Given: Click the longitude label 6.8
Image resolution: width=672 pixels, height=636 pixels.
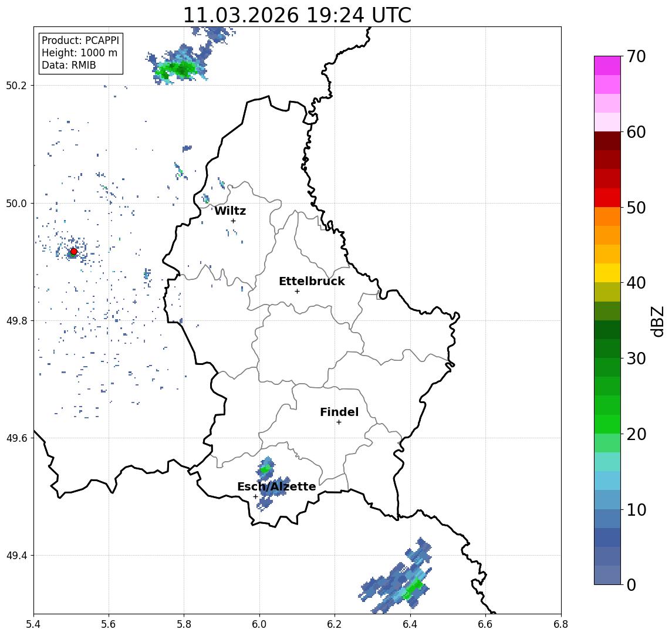Looking at the screenshot, I should (560, 624).
